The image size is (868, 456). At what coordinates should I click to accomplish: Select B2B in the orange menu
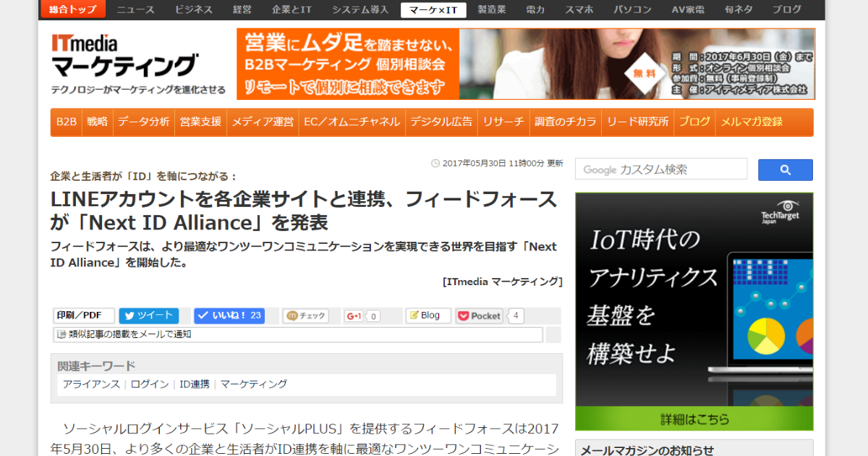67,122
